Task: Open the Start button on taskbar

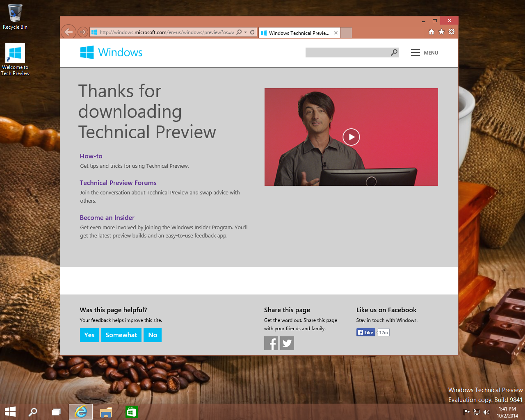Action: tap(10, 412)
